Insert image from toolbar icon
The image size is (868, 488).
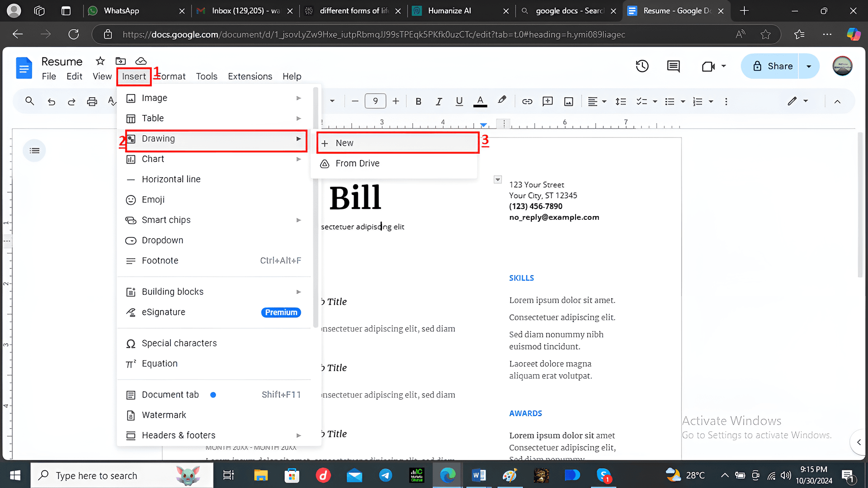pyautogui.click(x=568, y=102)
